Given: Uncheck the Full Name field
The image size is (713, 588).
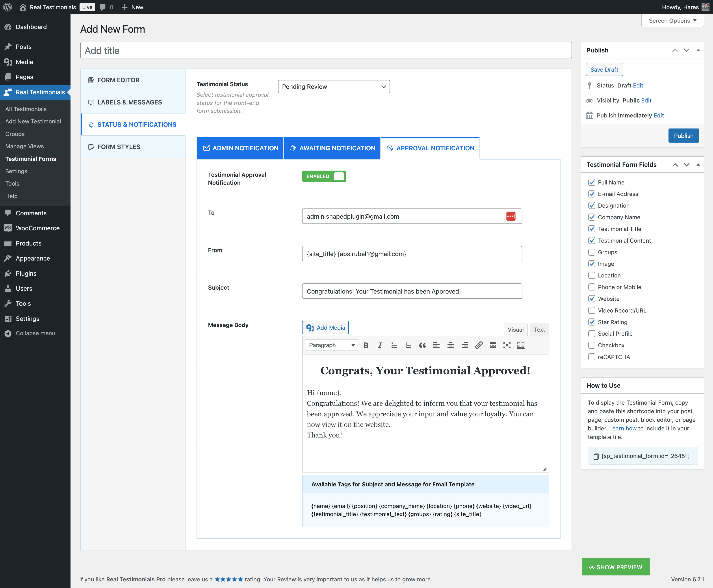Looking at the screenshot, I should click(591, 182).
